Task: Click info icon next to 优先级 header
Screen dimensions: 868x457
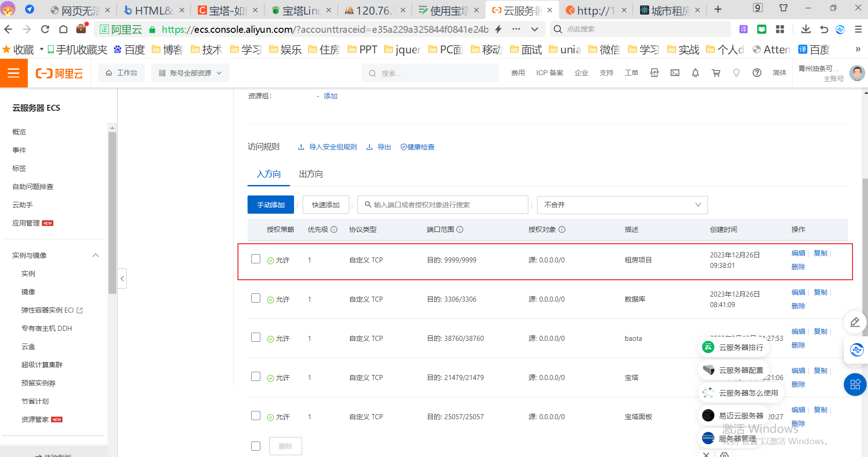Action: click(334, 229)
